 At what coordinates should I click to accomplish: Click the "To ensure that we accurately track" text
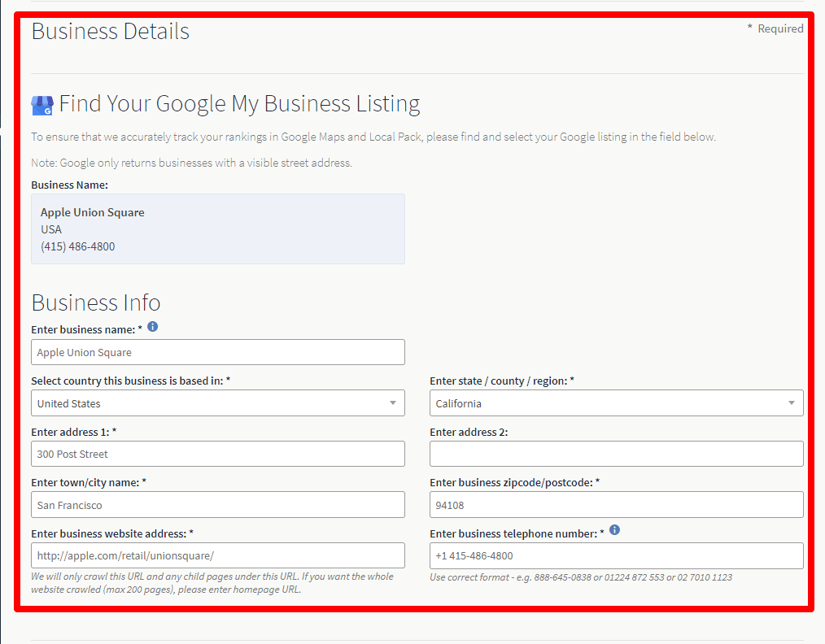pos(373,137)
